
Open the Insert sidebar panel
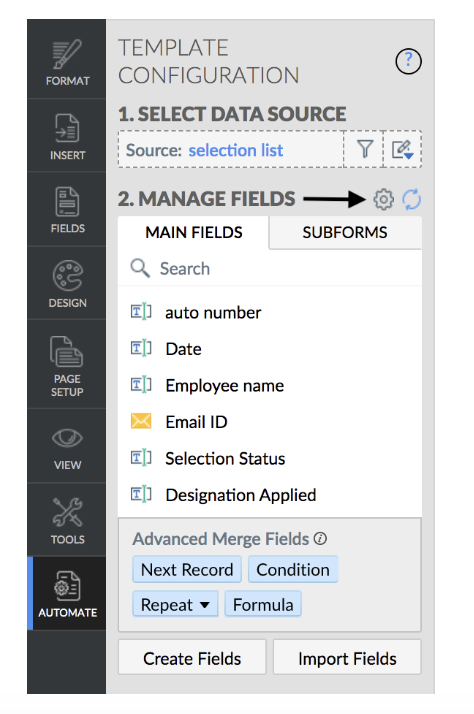(x=67, y=135)
